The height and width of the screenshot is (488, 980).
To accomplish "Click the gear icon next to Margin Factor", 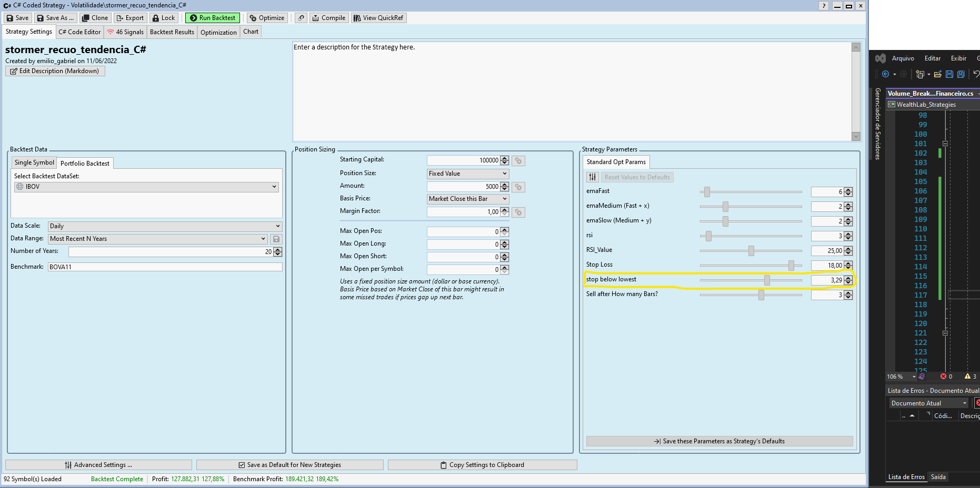I will point(518,212).
